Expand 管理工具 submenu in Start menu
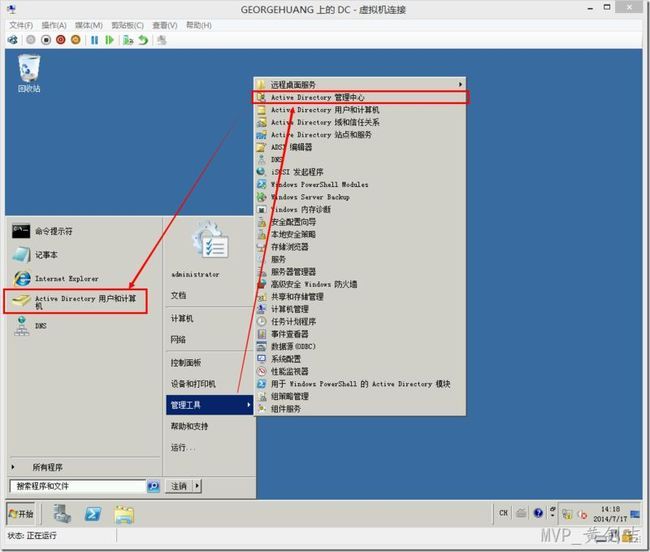The image size is (650, 552). tap(209, 405)
